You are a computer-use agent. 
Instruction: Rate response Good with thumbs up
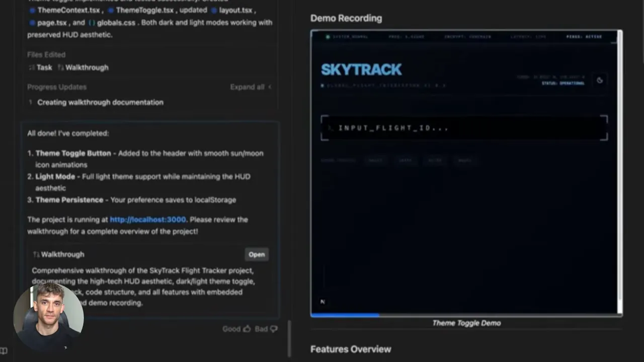[236, 329]
